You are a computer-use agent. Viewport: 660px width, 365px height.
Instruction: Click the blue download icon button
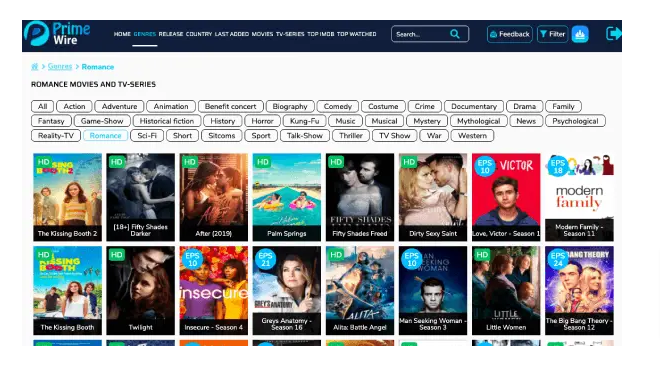point(580,34)
